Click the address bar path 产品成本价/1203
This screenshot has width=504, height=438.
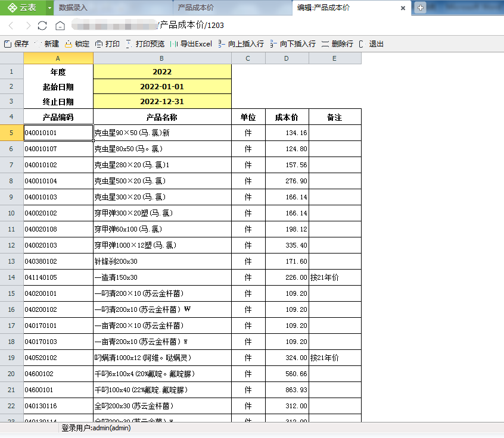(192, 25)
